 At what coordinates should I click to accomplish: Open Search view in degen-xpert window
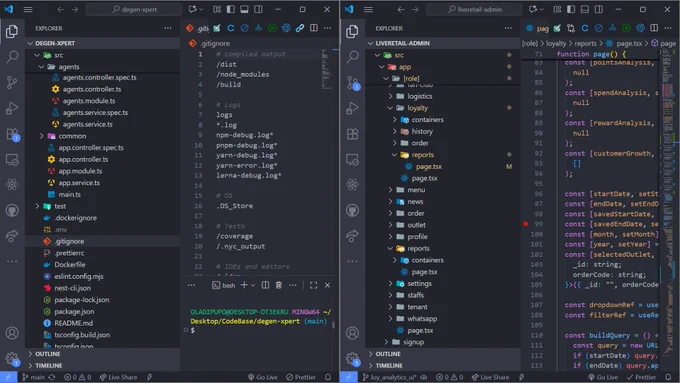(x=12, y=56)
